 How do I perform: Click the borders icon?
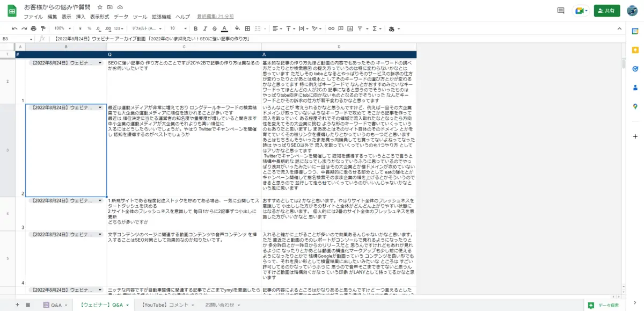point(247,28)
